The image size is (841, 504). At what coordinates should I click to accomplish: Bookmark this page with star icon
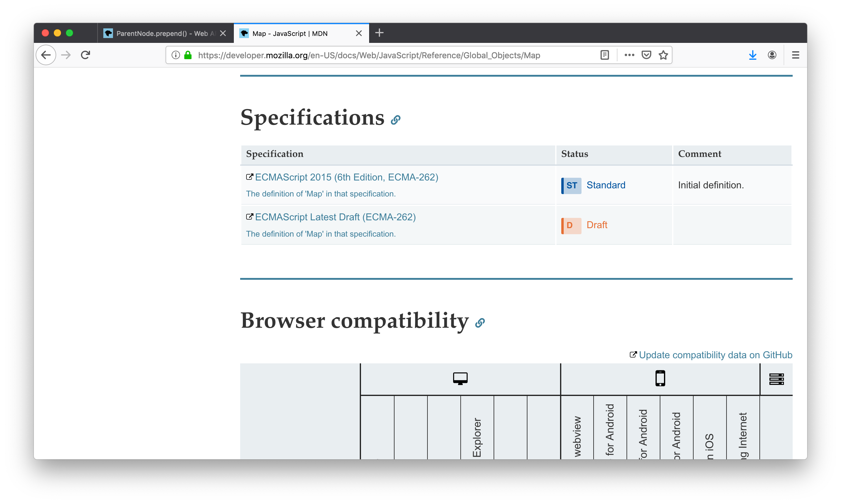(663, 55)
